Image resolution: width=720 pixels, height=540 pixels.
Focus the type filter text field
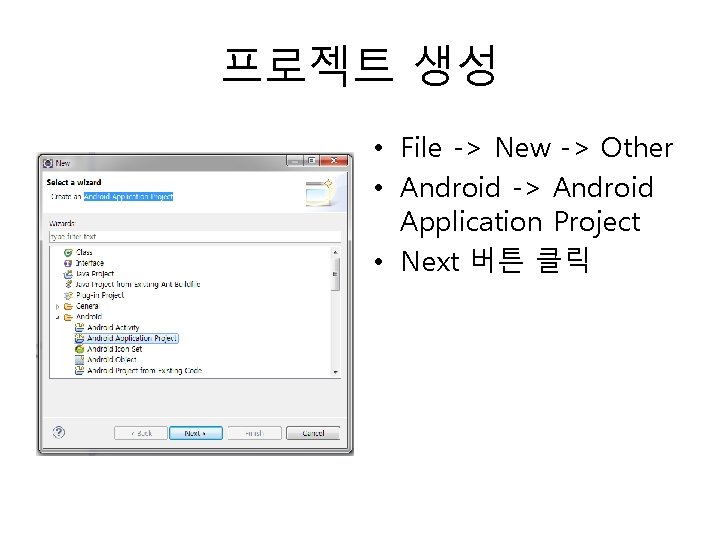[x=195, y=236]
